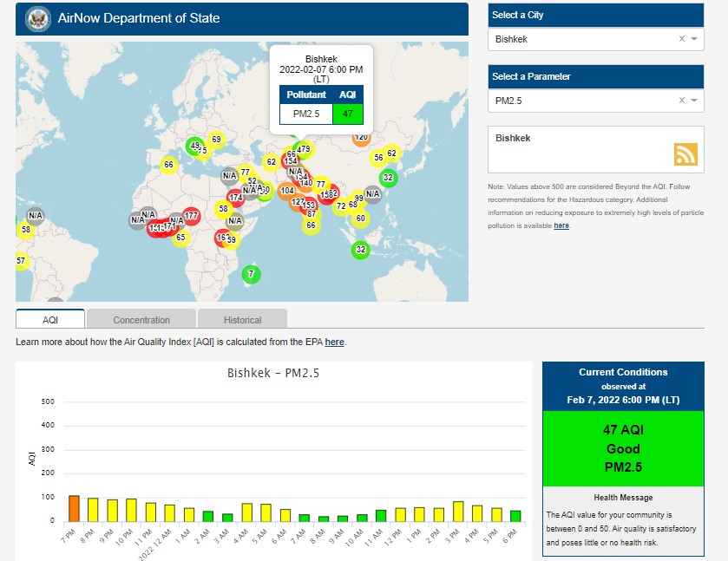
Task: Click the red map marker labeled 174
Action: 235,198
